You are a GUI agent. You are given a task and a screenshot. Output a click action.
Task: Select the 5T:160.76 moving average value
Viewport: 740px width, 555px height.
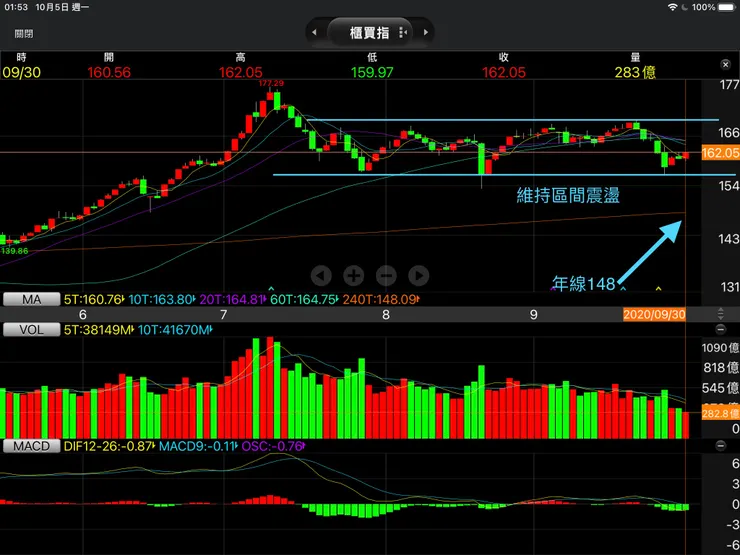93,299
